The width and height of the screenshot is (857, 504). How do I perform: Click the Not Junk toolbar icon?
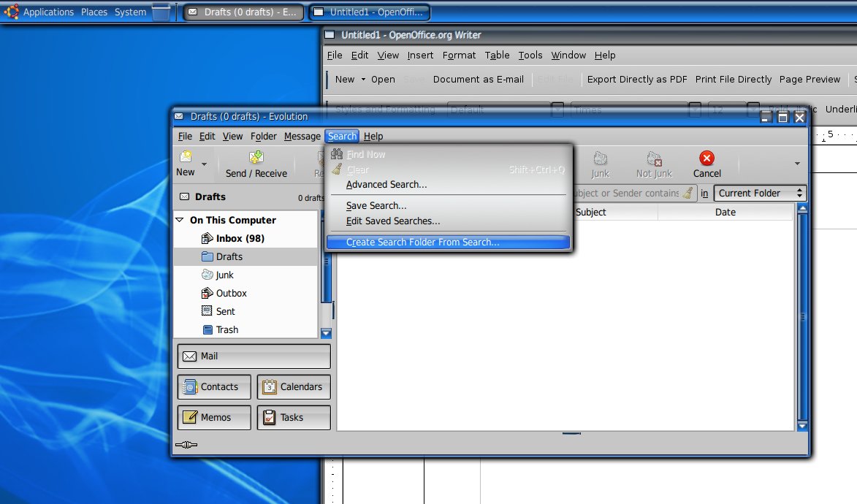(654, 159)
